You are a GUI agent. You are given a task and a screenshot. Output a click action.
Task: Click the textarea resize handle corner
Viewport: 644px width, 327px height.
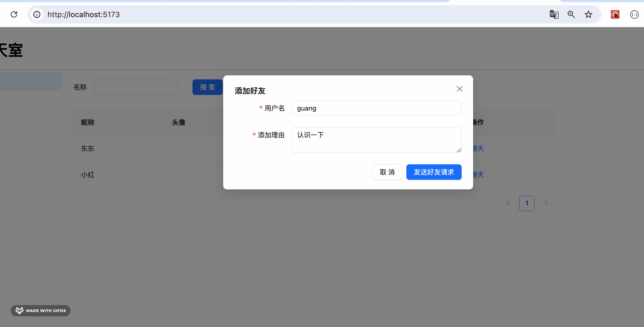coord(459,150)
